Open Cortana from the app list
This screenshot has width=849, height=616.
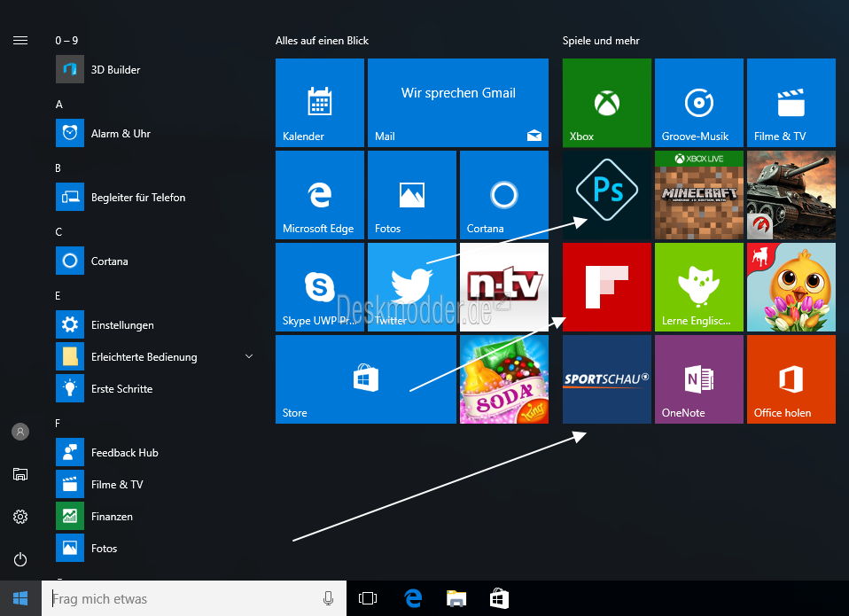[x=154, y=261]
